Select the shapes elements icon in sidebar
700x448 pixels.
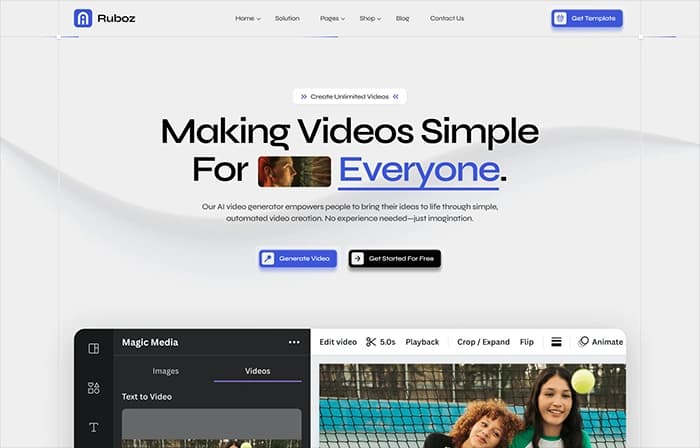(x=94, y=388)
